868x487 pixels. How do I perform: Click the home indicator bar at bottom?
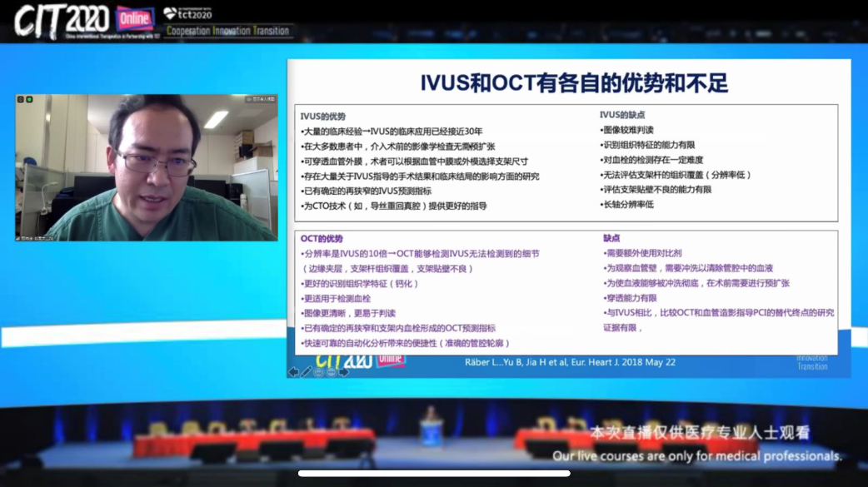pyautogui.click(x=434, y=474)
